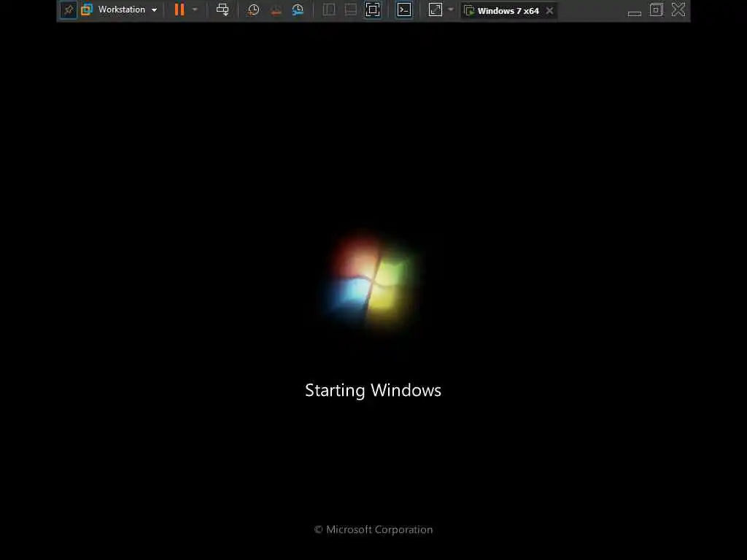Send Ctrl+Alt+Del to the VM

[222, 9]
